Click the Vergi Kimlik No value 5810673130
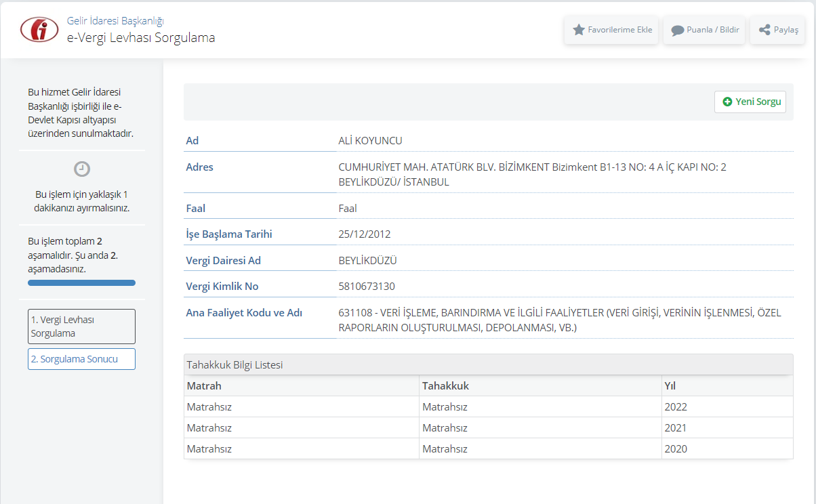Image resolution: width=816 pixels, height=504 pixels. (x=367, y=287)
